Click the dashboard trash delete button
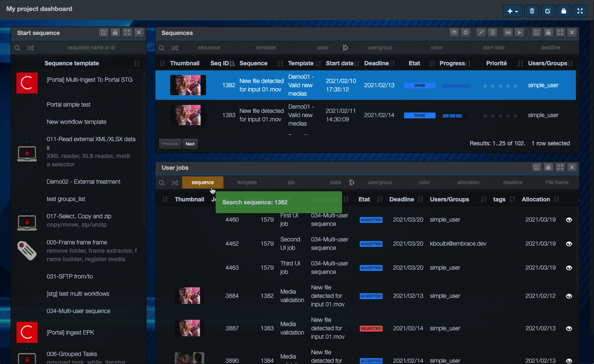594x364 pixels. click(x=532, y=11)
